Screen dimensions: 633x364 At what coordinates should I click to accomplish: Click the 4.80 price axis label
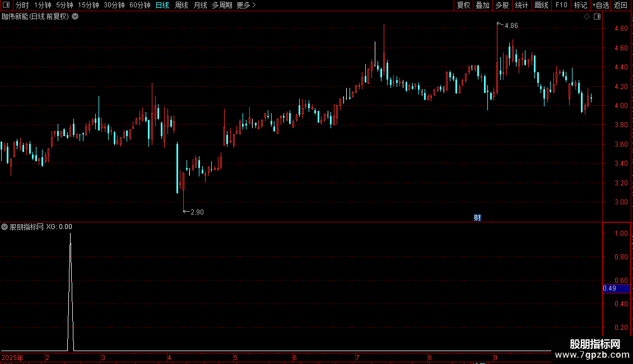point(621,28)
